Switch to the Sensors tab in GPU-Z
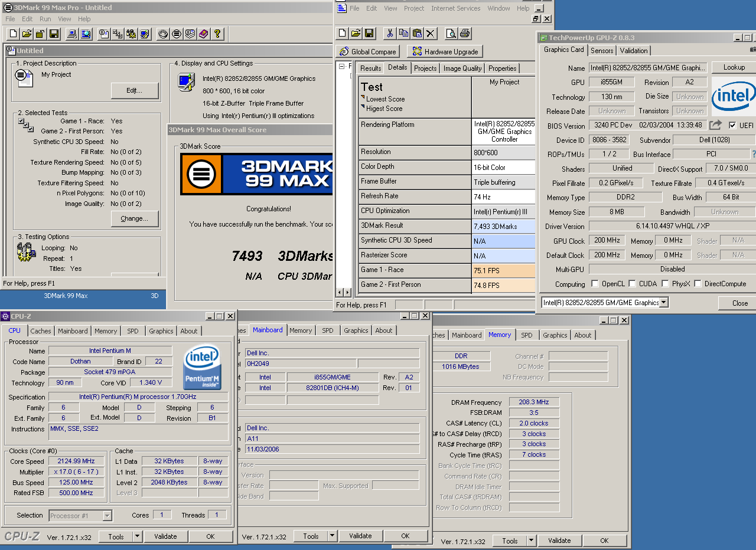 tap(602, 51)
